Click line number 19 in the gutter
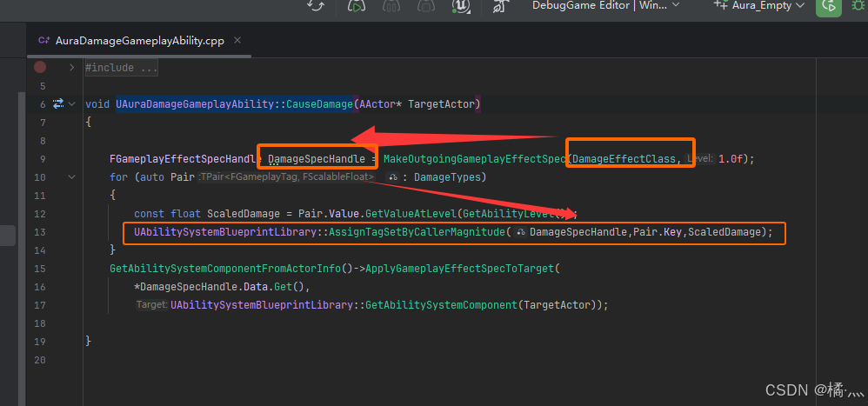The height and width of the screenshot is (406, 868). 39,342
